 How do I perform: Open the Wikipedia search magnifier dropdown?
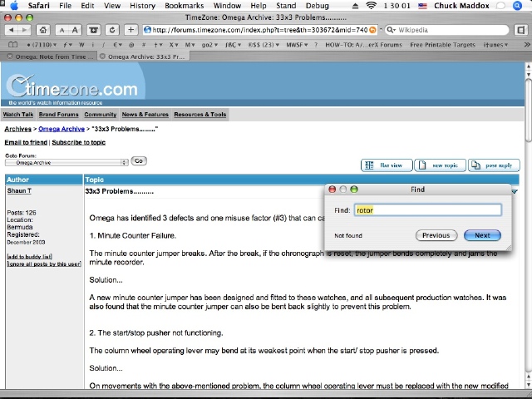tap(392, 30)
